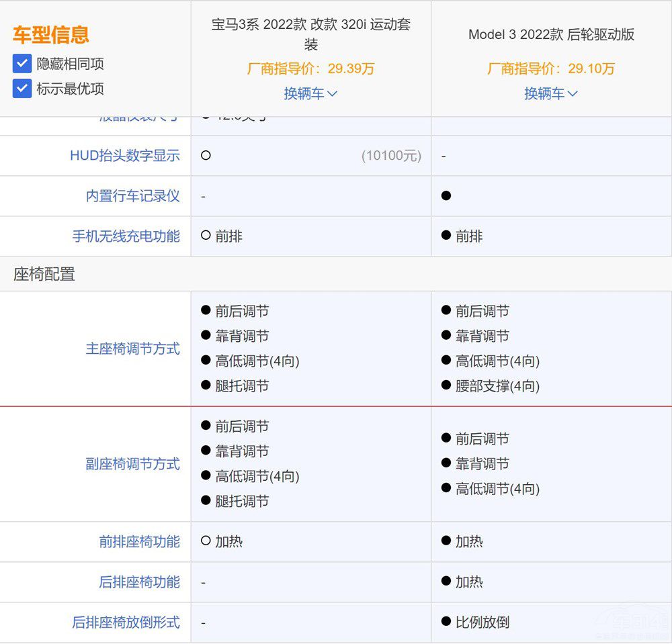The image size is (672, 644).
Task: Click the 宝马3系 2022款 320i model title
Action: pyautogui.click(x=310, y=34)
